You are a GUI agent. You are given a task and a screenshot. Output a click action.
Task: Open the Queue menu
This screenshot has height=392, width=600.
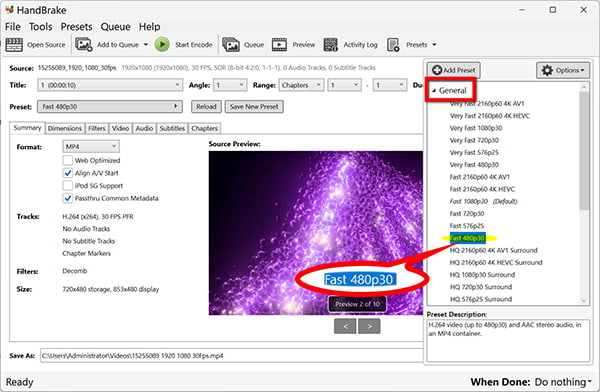coord(115,26)
